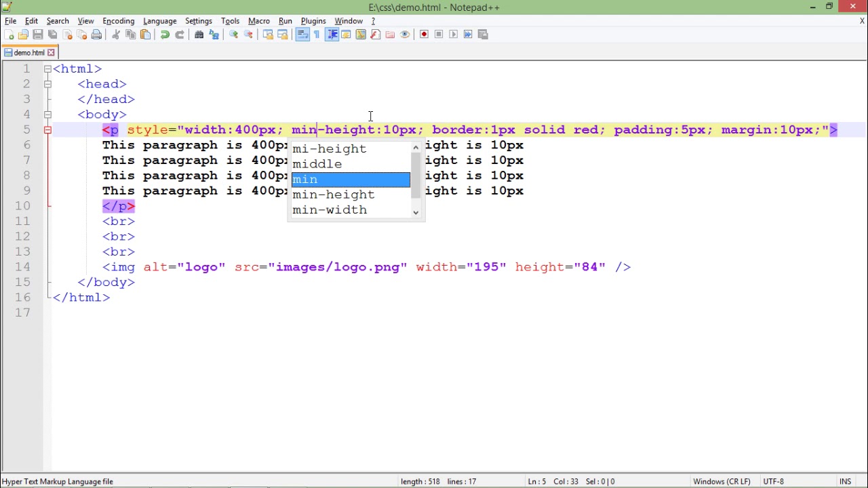Toggle the Show All Characters pilcrow icon
Image resolution: width=868 pixels, height=488 pixels.
pos(317,35)
